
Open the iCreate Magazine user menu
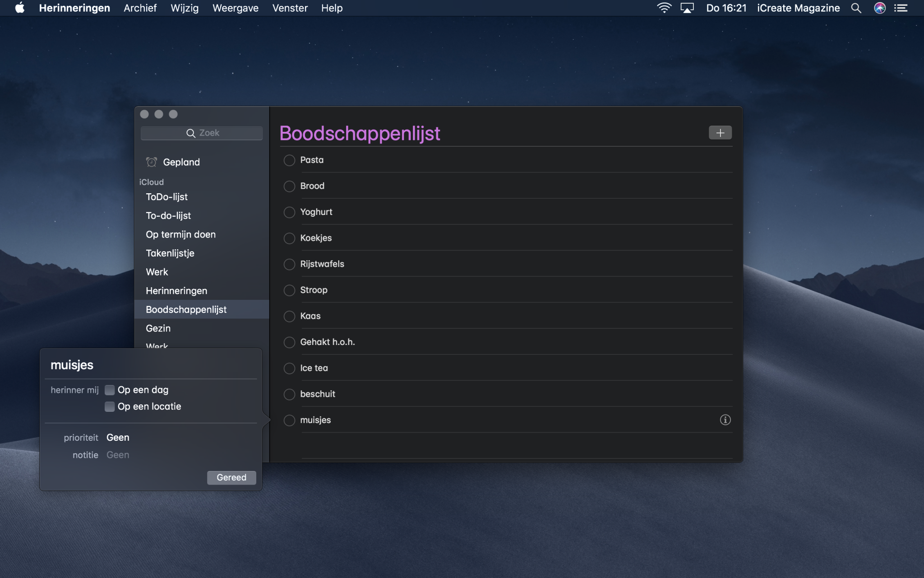coord(798,8)
